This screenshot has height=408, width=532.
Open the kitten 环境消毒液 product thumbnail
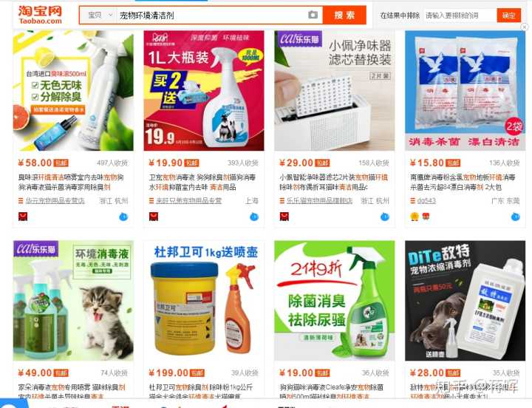click(x=73, y=301)
